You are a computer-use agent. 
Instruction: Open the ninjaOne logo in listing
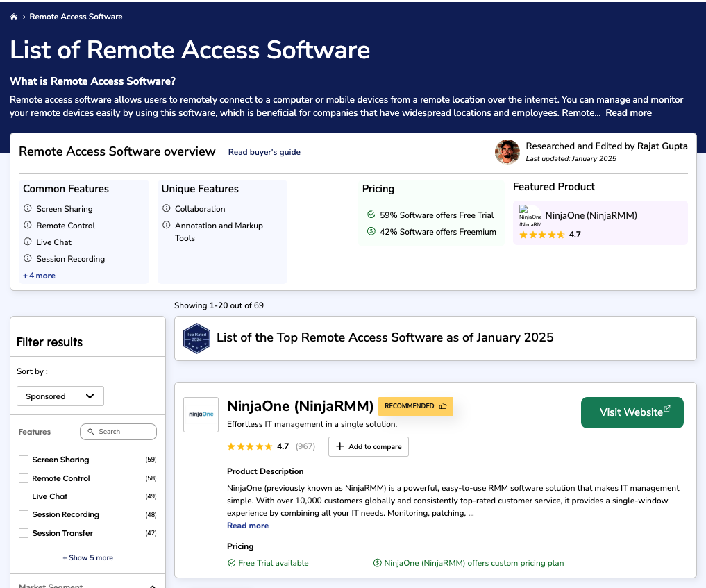tap(201, 414)
